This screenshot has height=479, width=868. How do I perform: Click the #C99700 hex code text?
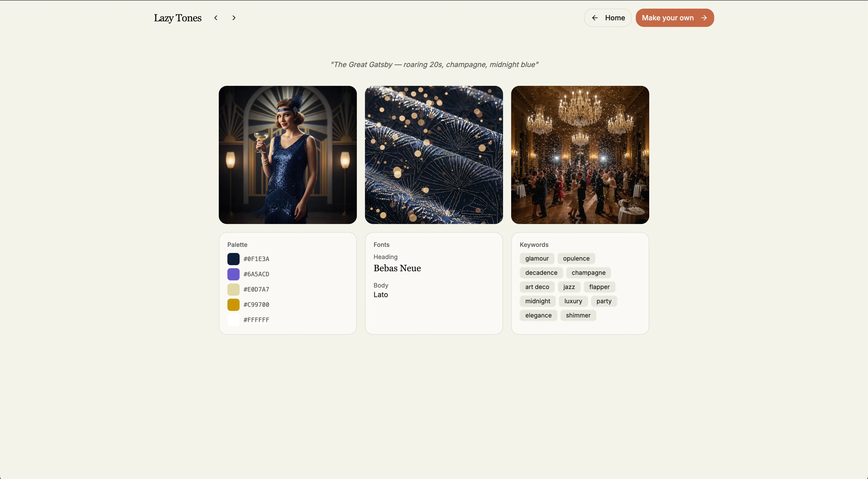click(x=256, y=305)
